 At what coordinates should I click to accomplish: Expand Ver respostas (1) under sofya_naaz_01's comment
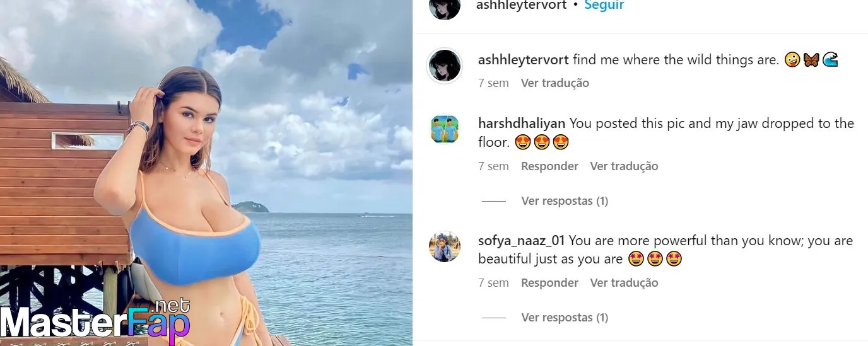(565, 318)
